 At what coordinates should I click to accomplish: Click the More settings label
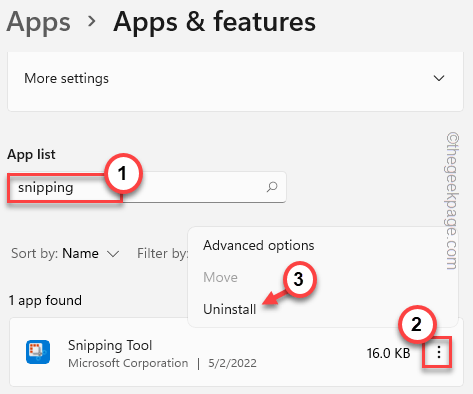(x=66, y=78)
